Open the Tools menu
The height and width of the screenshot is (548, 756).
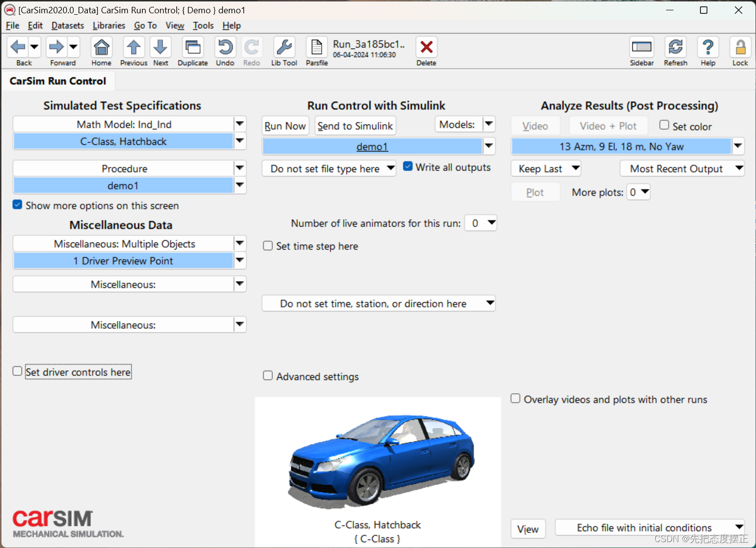203,26
